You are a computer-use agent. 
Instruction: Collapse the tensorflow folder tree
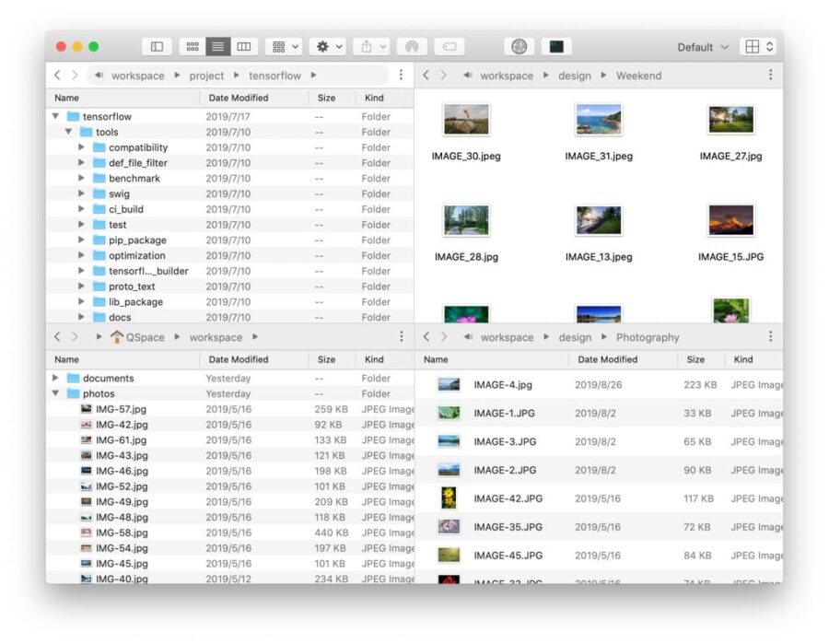tap(57, 116)
